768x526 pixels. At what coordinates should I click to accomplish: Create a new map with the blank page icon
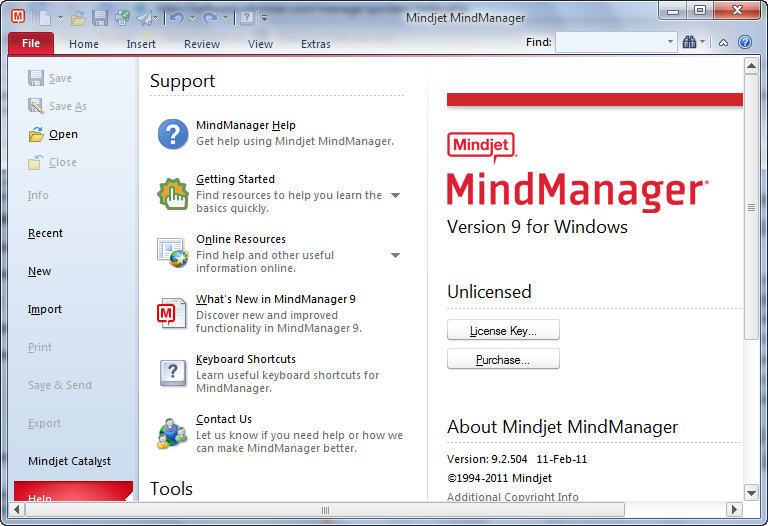[x=45, y=18]
